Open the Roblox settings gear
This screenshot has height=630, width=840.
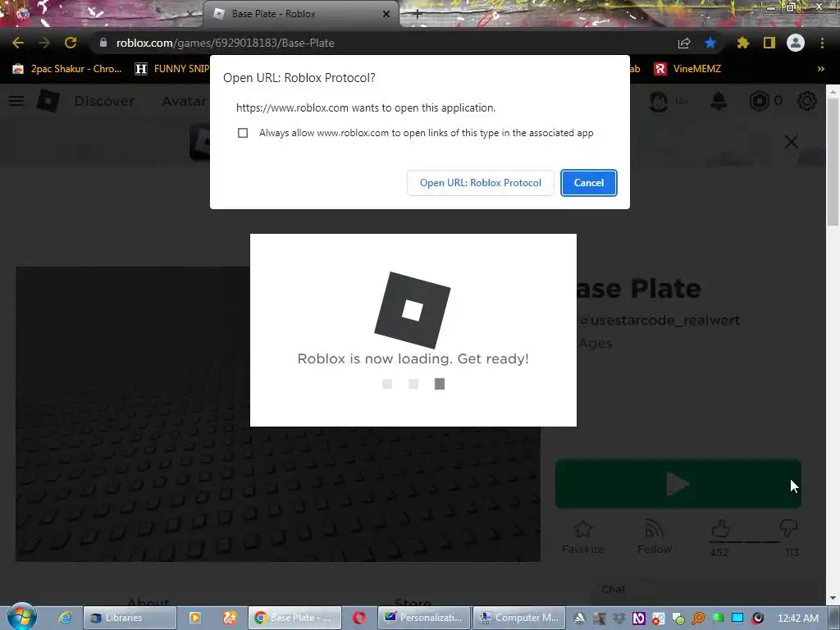(807, 101)
